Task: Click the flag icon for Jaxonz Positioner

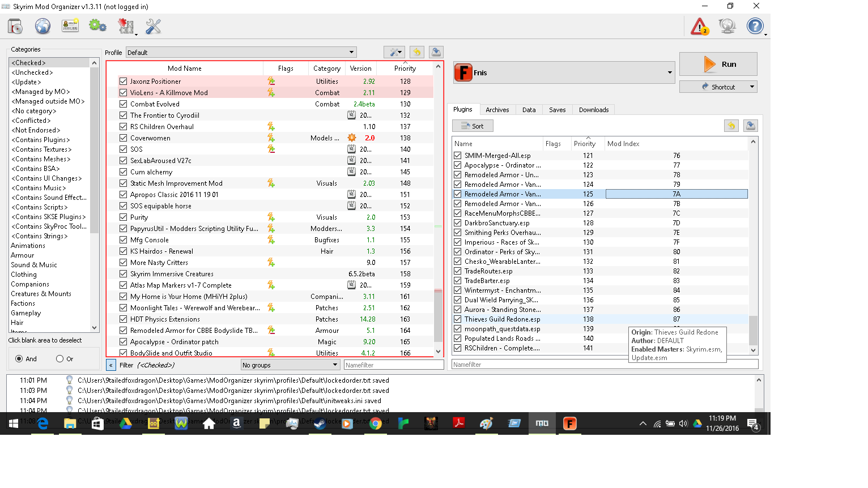Action: coord(271,82)
